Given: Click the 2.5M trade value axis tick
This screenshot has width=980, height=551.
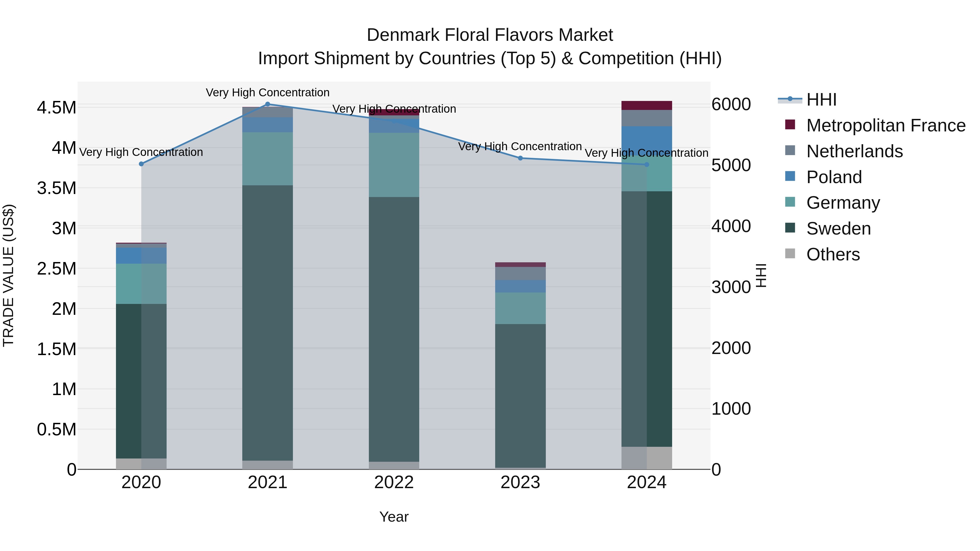Looking at the screenshot, I should [57, 269].
